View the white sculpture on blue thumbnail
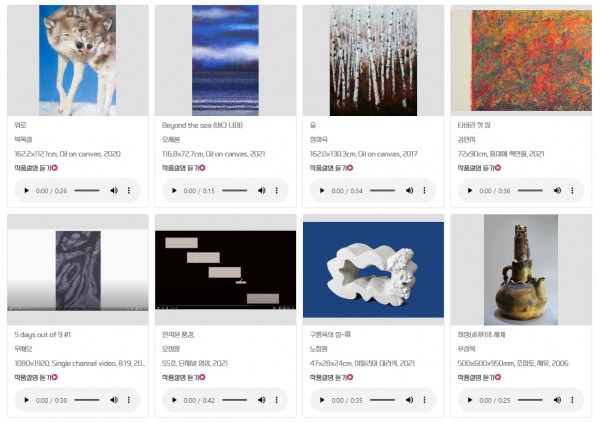600x423 pixels. (373, 270)
